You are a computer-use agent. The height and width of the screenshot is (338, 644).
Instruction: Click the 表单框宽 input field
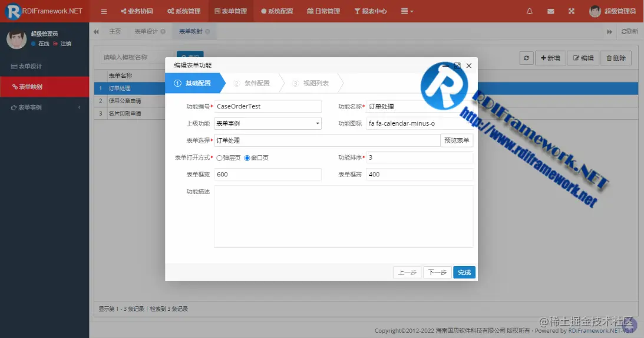click(x=267, y=175)
